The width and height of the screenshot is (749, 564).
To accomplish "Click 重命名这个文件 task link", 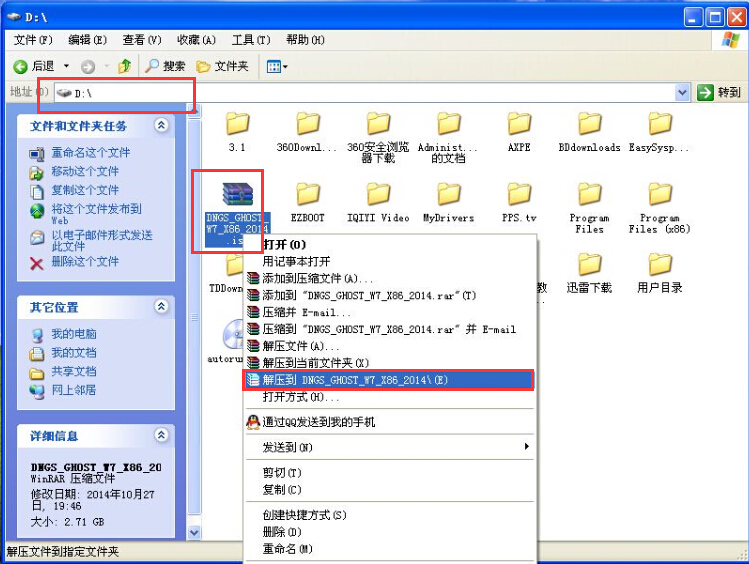I will tap(90, 152).
